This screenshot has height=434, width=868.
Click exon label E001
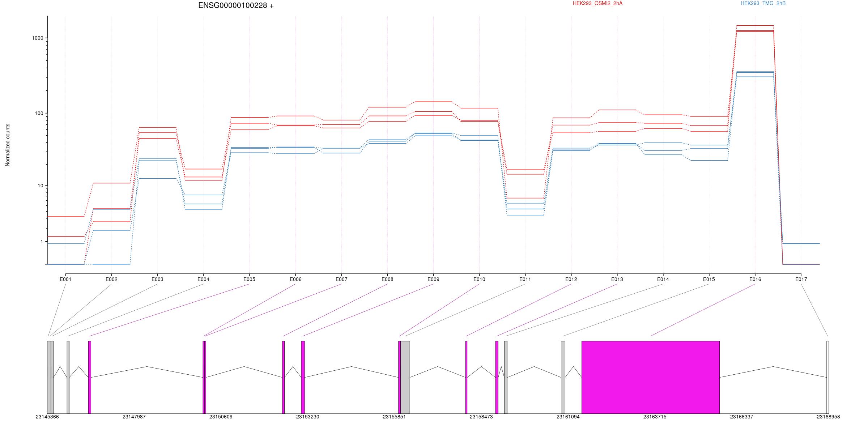pos(65,279)
